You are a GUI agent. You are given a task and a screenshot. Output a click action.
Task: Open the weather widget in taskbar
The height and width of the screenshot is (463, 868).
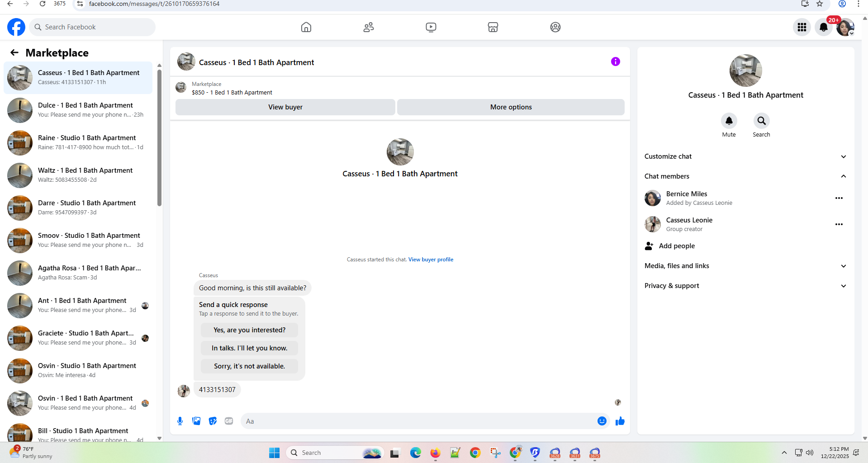(31, 452)
